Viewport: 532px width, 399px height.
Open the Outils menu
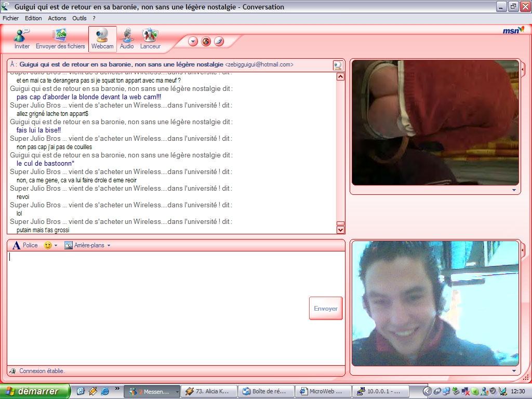click(x=79, y=18)
